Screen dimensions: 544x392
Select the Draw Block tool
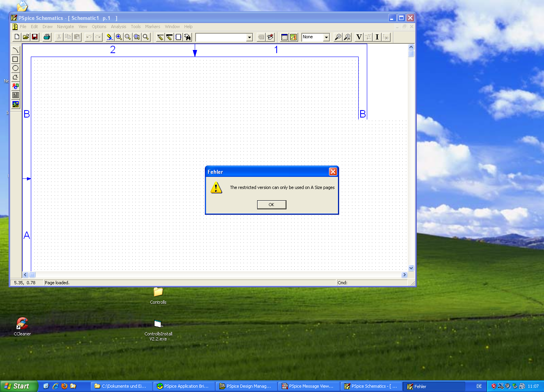coord(178,37)
